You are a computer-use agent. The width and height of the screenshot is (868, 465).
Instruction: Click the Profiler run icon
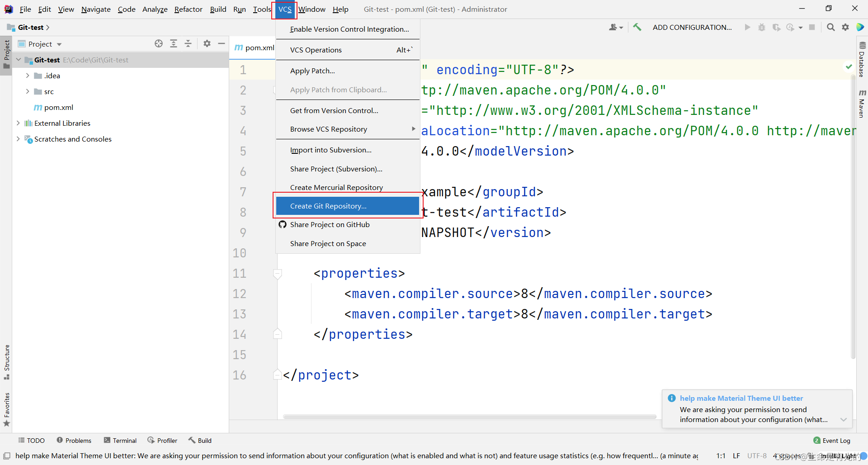(790, 27)
